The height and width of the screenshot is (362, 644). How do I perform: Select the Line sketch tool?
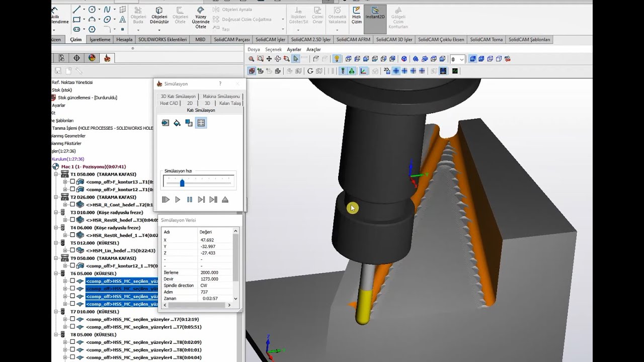pos(76,10)
